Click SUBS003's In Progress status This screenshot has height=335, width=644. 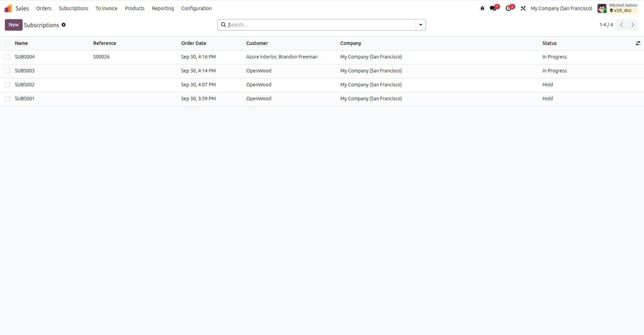click(x=554, y=71)
